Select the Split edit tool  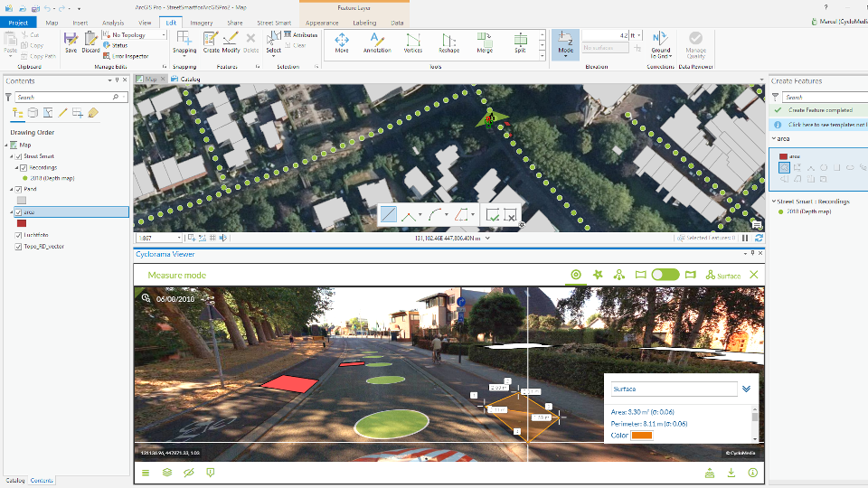(x=521, y=42)
